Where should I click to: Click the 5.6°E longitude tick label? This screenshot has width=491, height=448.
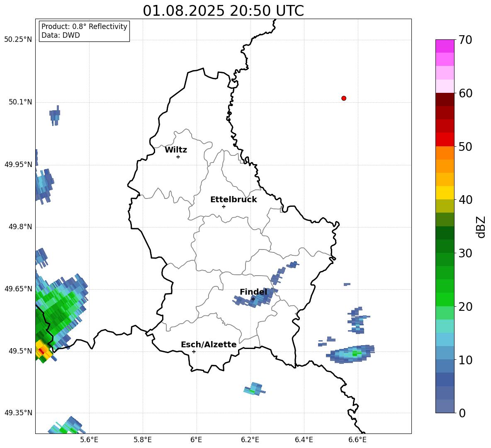pyautogui.click(x=89, y=440)
